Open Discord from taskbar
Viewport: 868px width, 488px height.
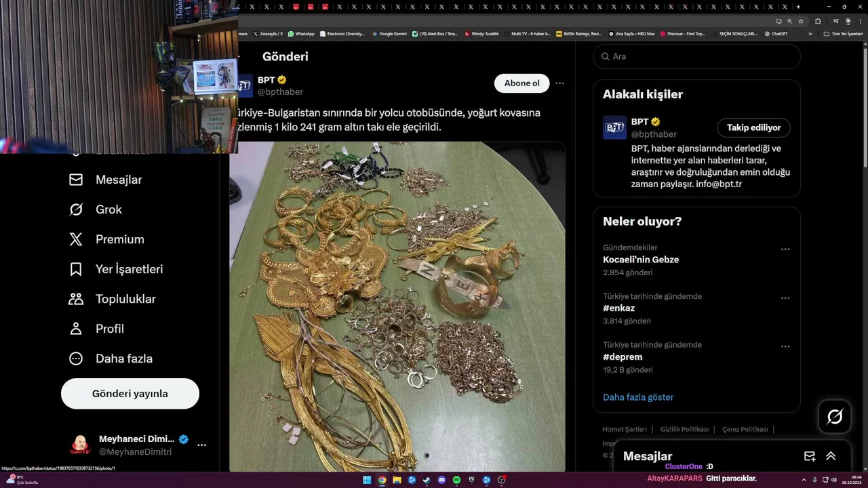[x=441, y=480]
